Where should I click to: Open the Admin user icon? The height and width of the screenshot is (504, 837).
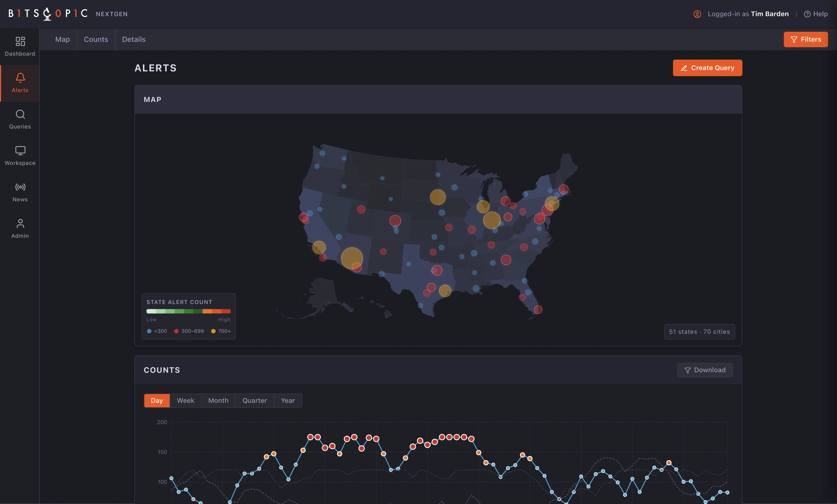20,223
